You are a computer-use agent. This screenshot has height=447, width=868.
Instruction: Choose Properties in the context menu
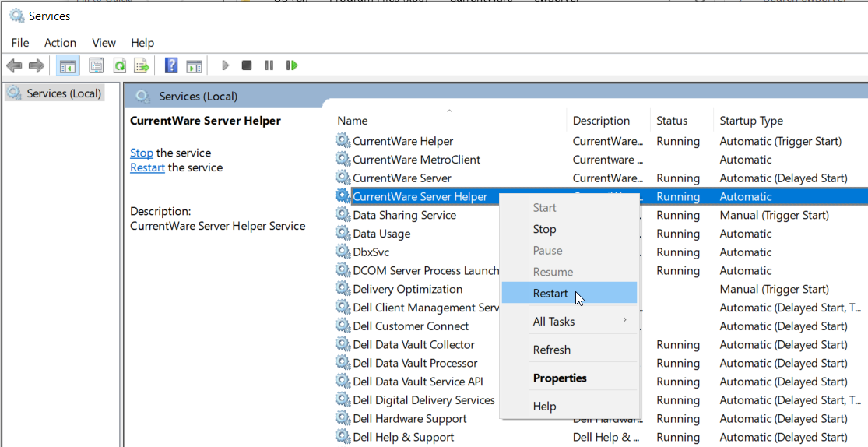click(x=570, y=378)
